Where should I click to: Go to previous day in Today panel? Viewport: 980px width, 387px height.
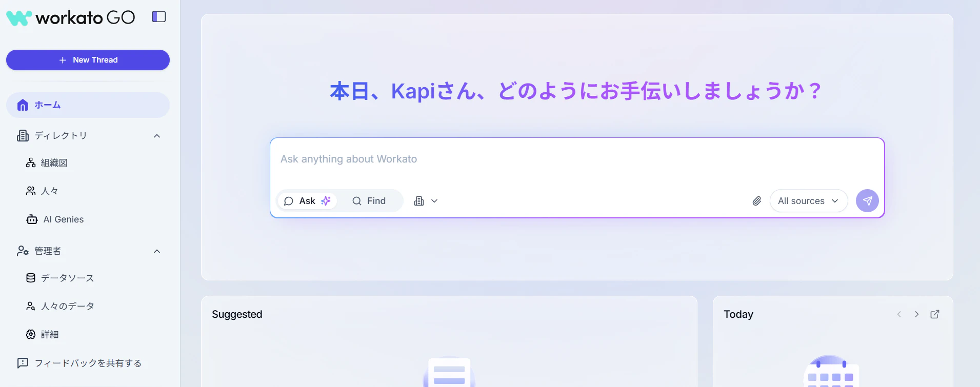[x=899, y=314]
